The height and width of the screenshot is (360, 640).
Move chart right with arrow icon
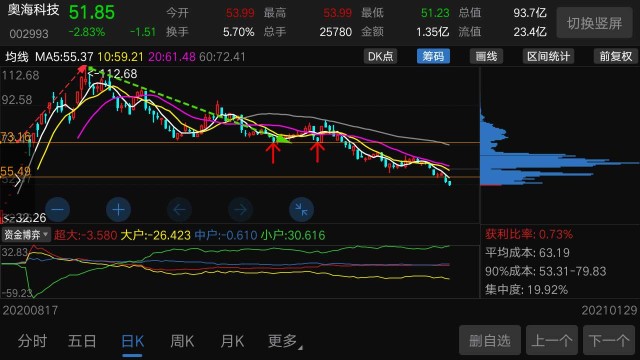[x=240, y=210]
